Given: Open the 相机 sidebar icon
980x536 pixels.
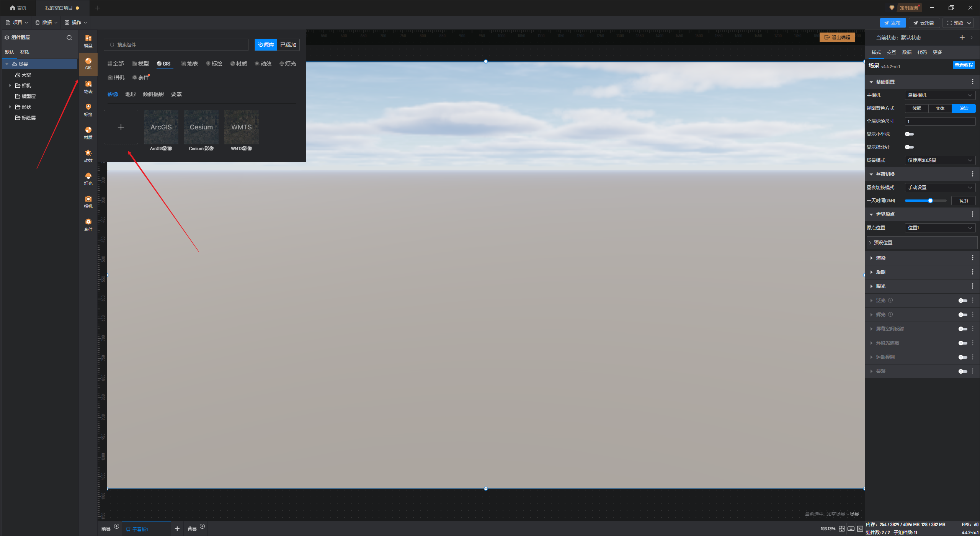Looking at the screenshot, I should coord(88,202).
